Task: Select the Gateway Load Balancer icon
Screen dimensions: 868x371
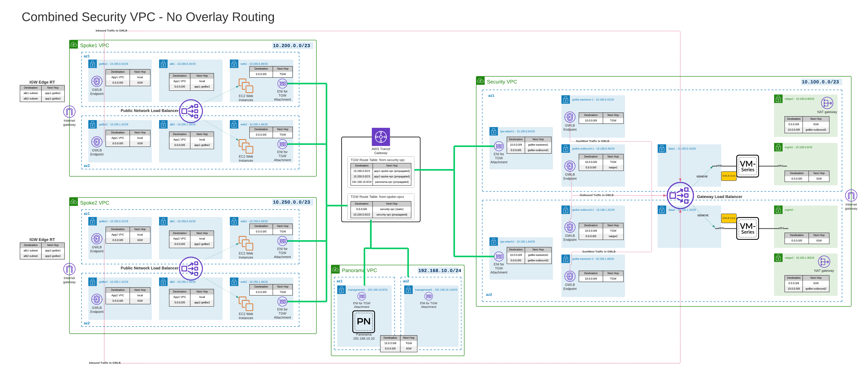Action: pyautogui.click(x=680, y=195)
